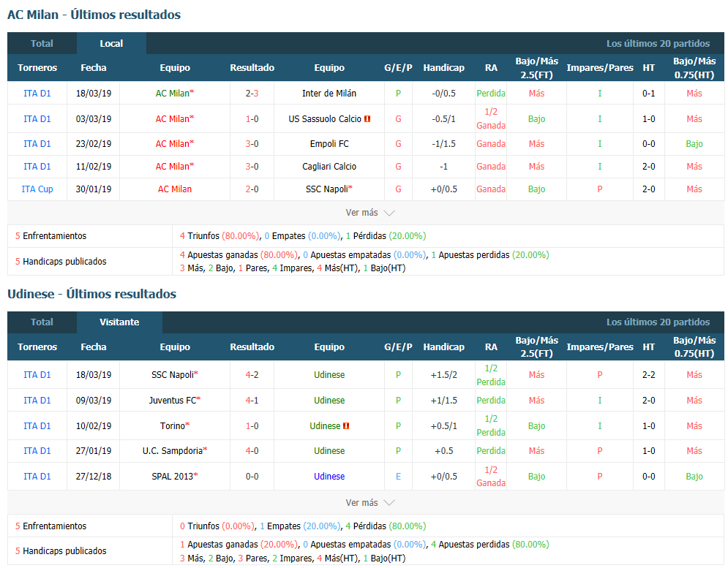The width and height of the screenshot is (728, 568).
Task: Click the 27/12/18 date cell
Action: [94, 477]
